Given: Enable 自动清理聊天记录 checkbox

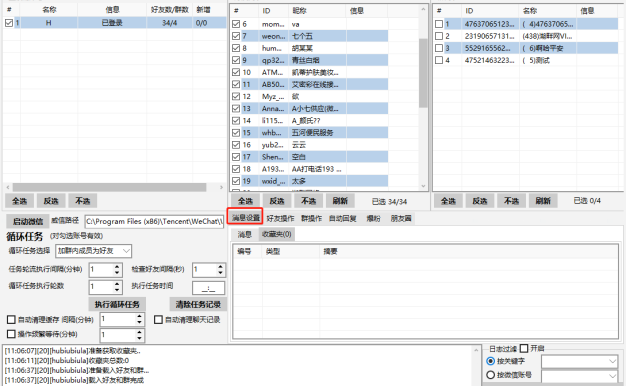Looking at the screenshot, I should point(158,319).
